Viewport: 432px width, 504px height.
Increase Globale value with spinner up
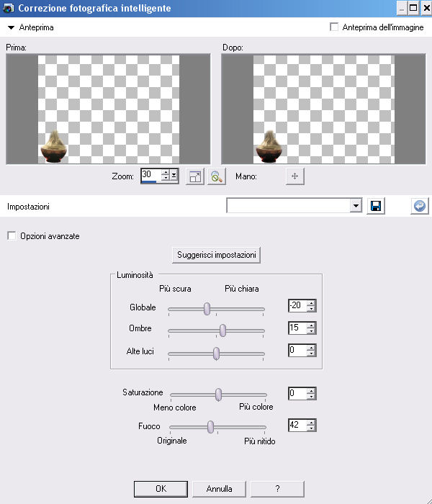tap(311, 302)
